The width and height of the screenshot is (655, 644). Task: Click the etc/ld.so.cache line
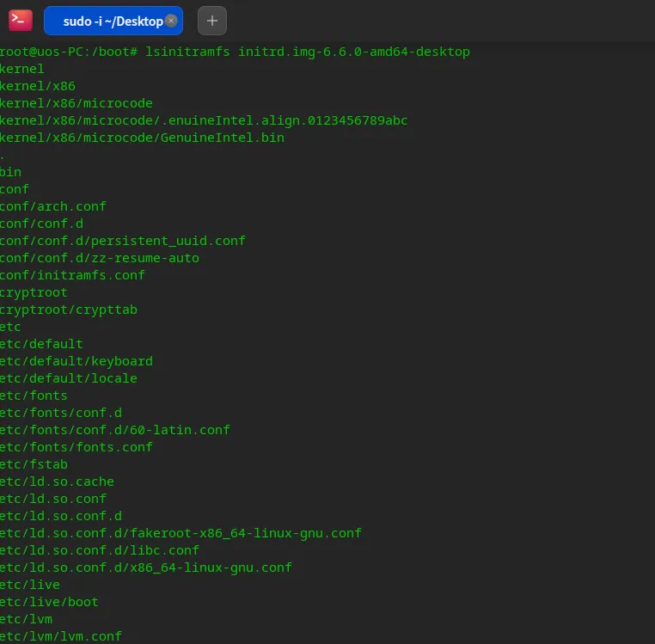[57, 481]
